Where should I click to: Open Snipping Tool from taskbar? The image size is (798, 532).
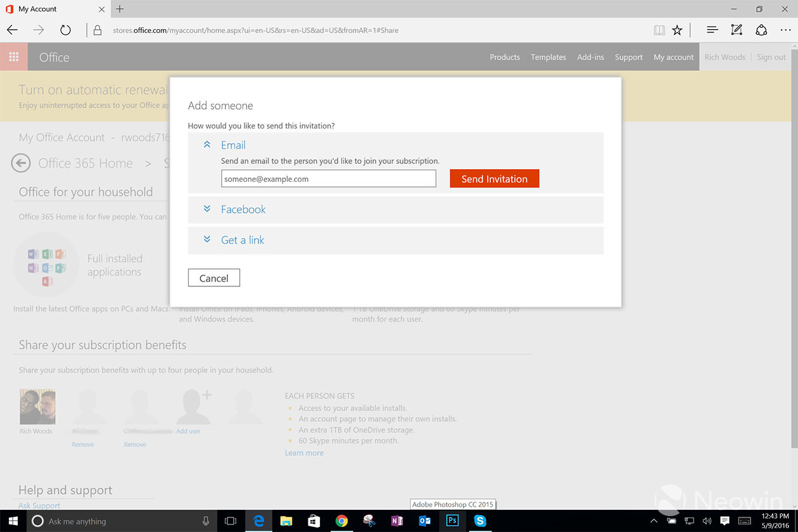369,521
